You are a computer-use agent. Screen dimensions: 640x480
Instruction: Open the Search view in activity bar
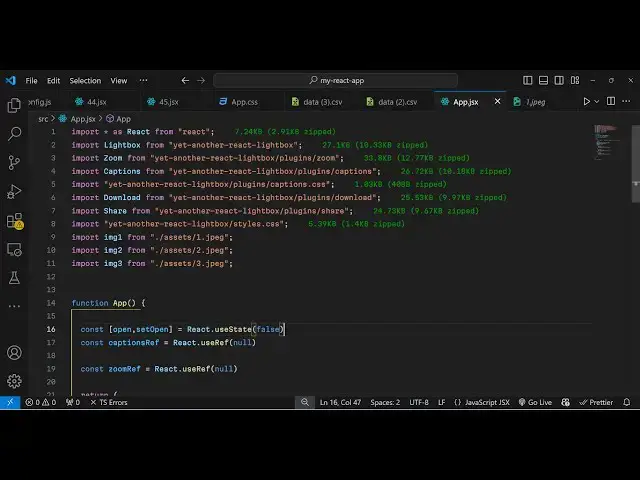[x=14, y=134]
